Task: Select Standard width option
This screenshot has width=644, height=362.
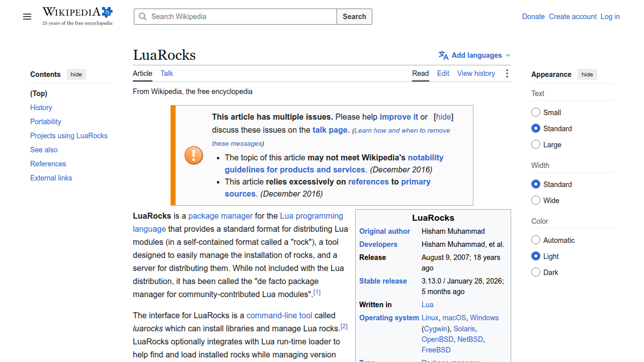Action: (x=536, y=185)
